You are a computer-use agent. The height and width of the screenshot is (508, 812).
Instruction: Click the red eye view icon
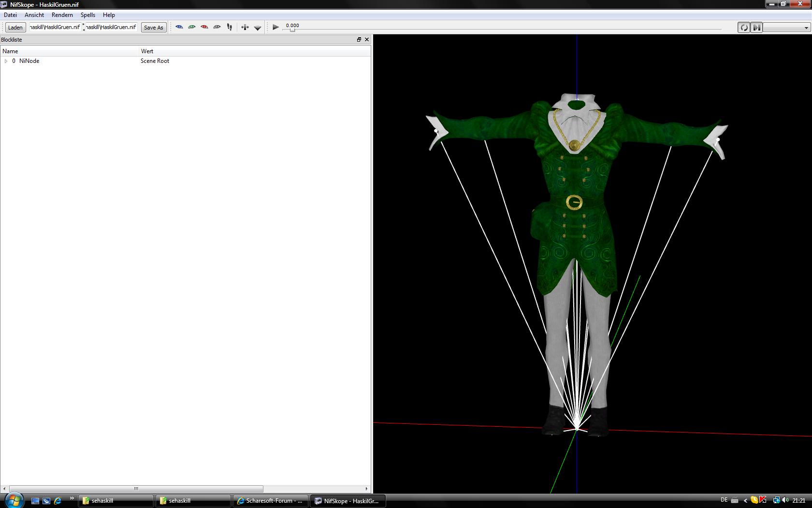pos(204,27)
